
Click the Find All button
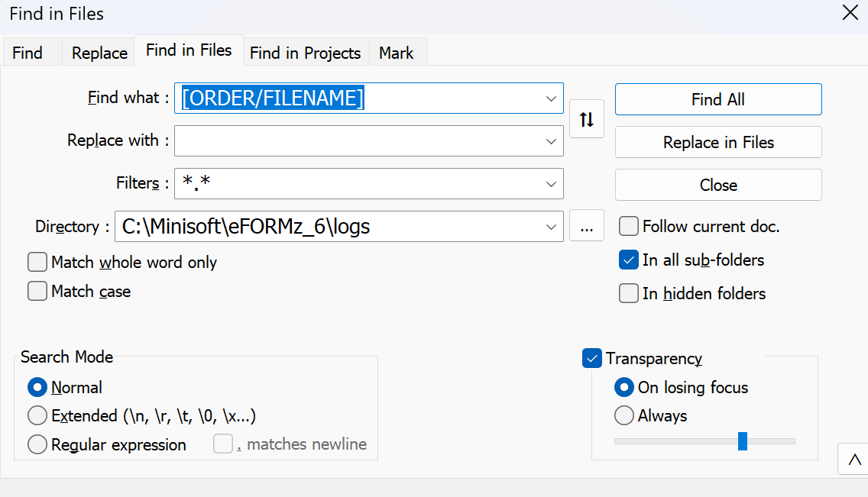pos(717,100)
